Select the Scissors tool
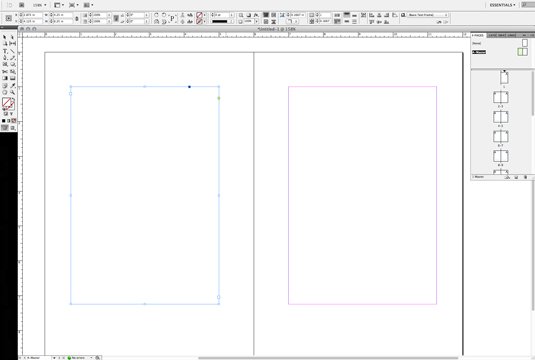This screenshot has height=360, width=535. point(5,72)
